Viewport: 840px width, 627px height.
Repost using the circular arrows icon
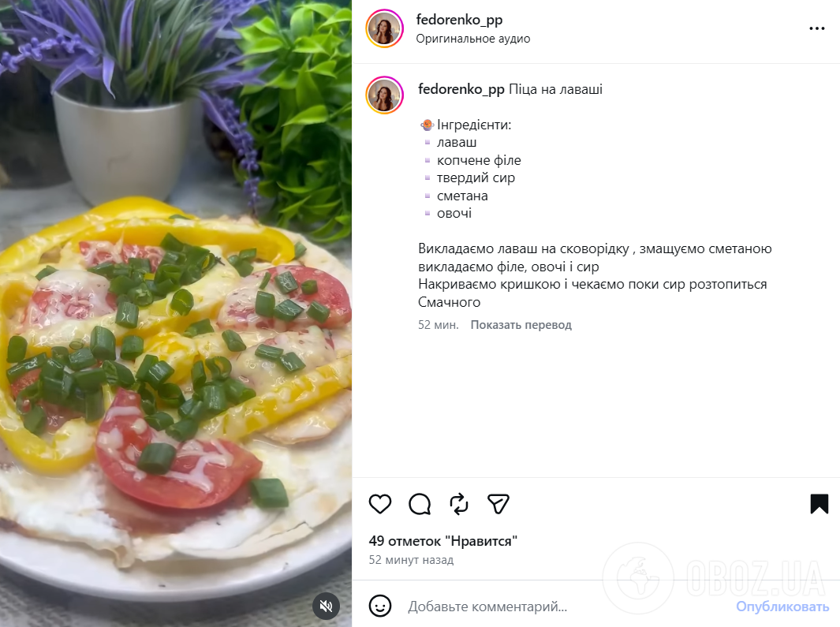click(459, 504)
